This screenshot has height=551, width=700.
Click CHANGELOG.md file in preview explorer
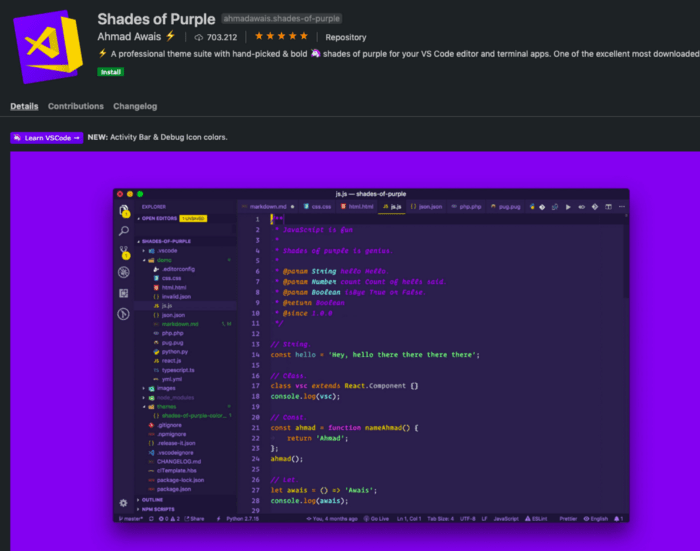point(185,462)
